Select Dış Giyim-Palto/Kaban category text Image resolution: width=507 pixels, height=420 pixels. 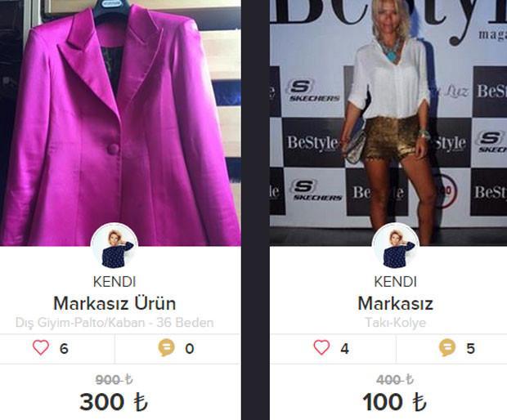(114, 323)
